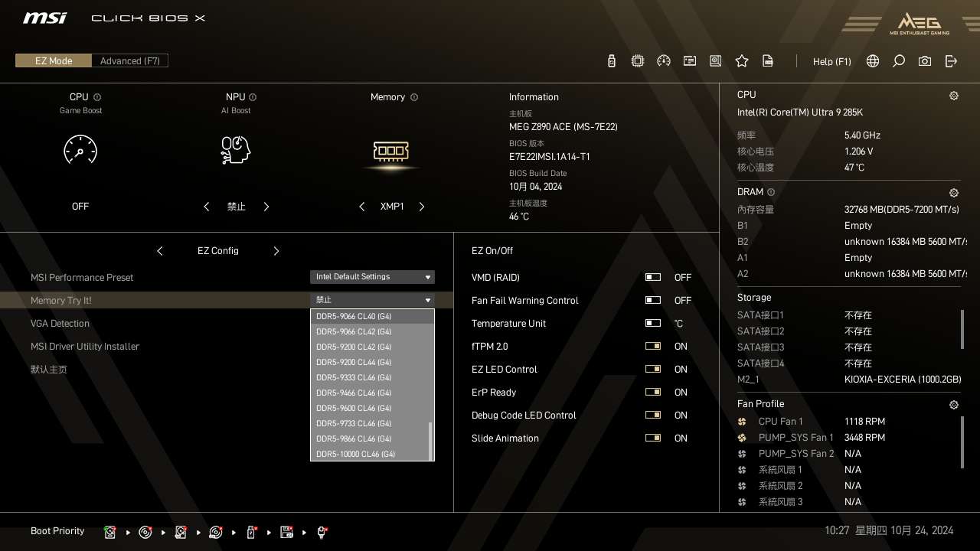Open the profile card icon in toolbar
980x551 pixels.
[690, 61]
